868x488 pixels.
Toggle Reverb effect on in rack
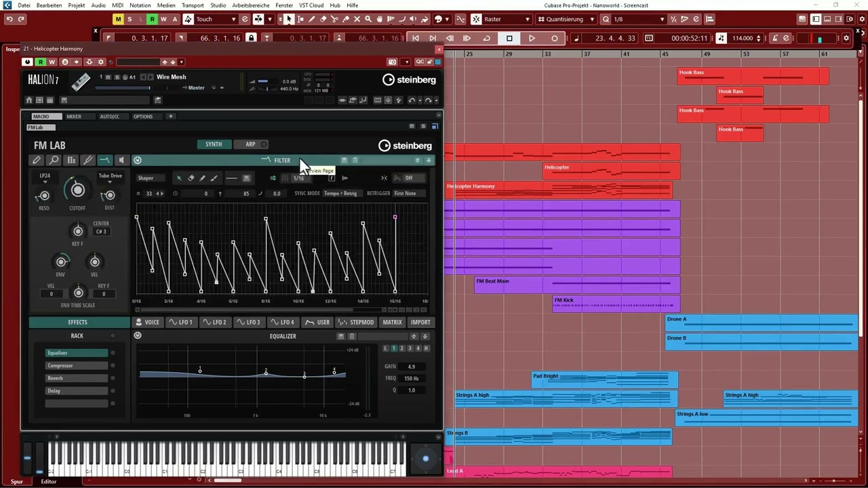[113, 378]
